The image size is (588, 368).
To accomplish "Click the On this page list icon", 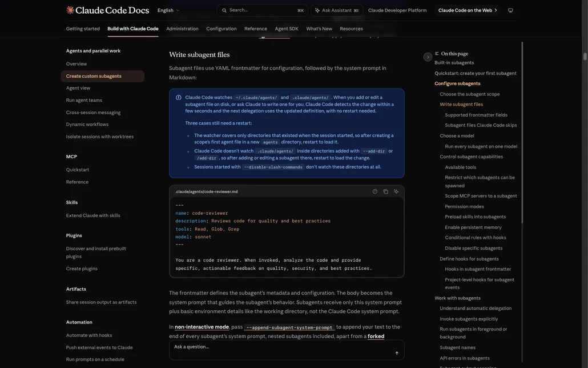I will coord(437,54).
